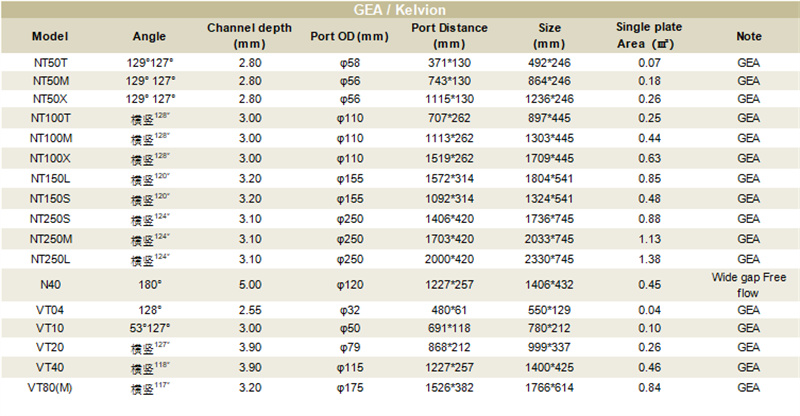Select model cell NT100T

pyautogui.click(x=50, y=118)
